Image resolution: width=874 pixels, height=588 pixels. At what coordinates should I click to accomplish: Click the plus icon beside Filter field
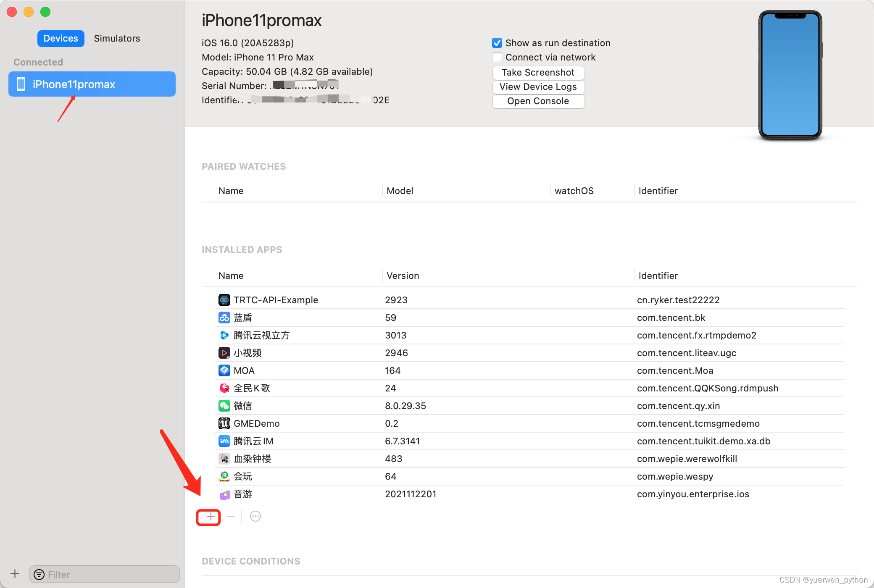[15, 574]
